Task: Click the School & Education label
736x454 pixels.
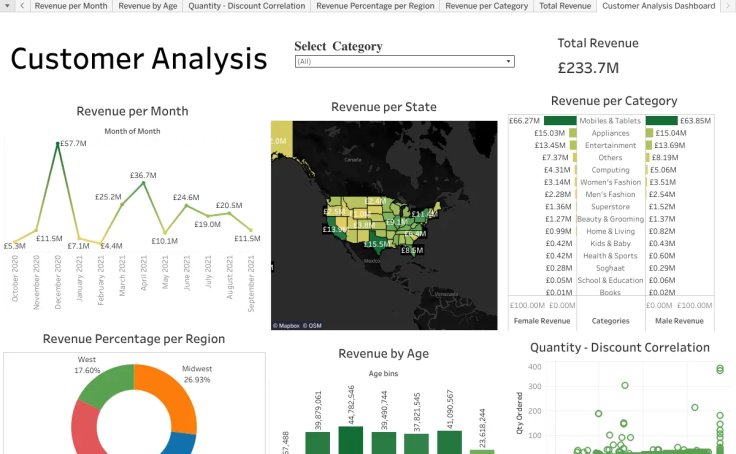Action: [611, 280]
